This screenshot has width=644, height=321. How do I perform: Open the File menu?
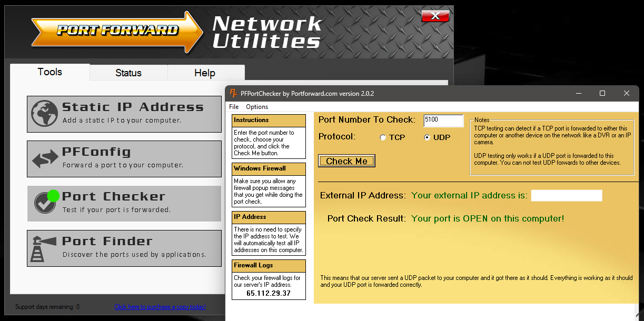click(234, 107)
